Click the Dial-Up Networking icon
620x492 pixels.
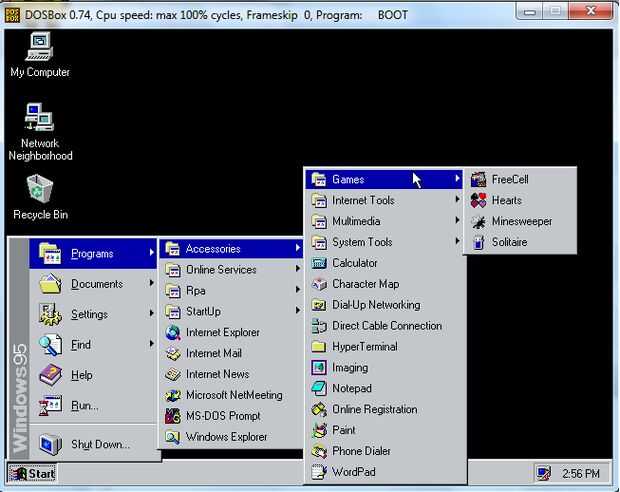(319, 305)
